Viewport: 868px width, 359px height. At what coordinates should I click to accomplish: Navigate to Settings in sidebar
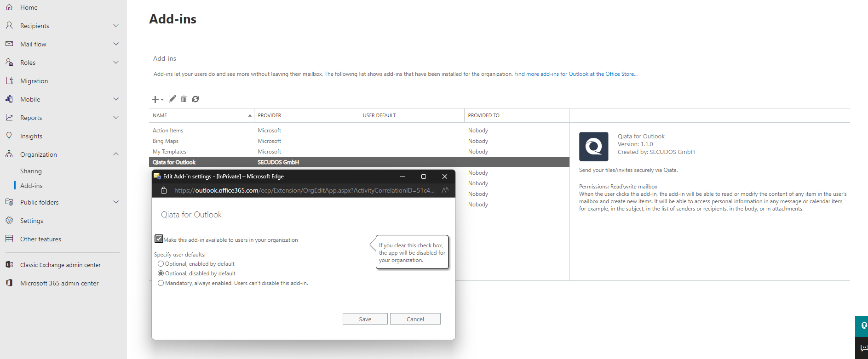[32, 221]
